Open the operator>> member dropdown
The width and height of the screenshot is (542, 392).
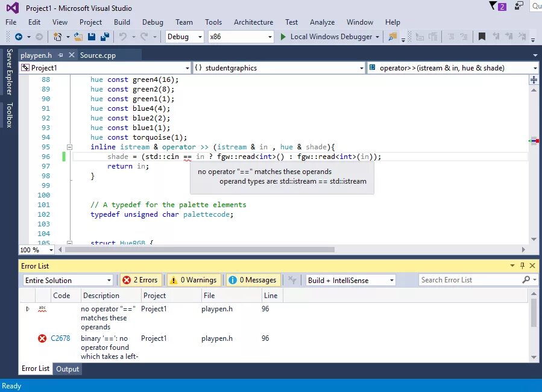tap(453, 68)
